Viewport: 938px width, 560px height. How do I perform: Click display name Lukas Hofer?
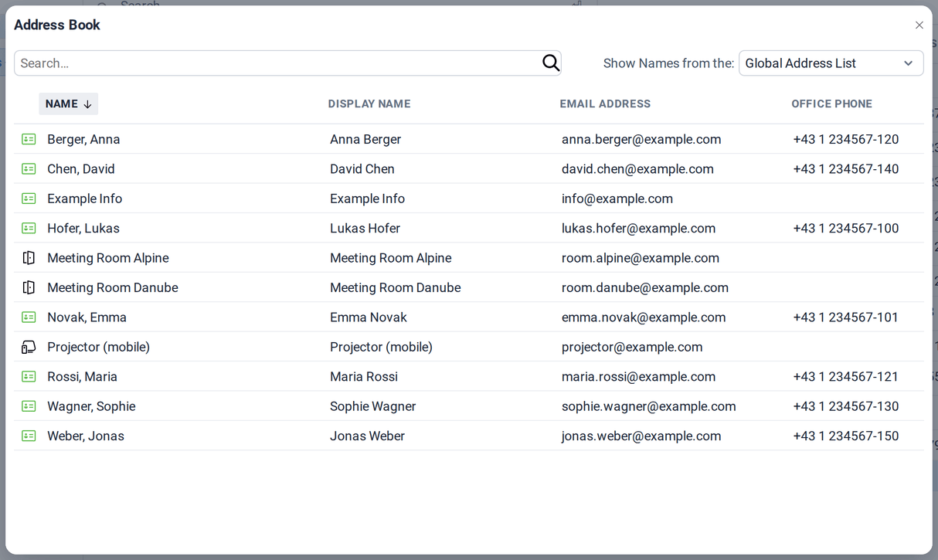click(x=365, y=229)
